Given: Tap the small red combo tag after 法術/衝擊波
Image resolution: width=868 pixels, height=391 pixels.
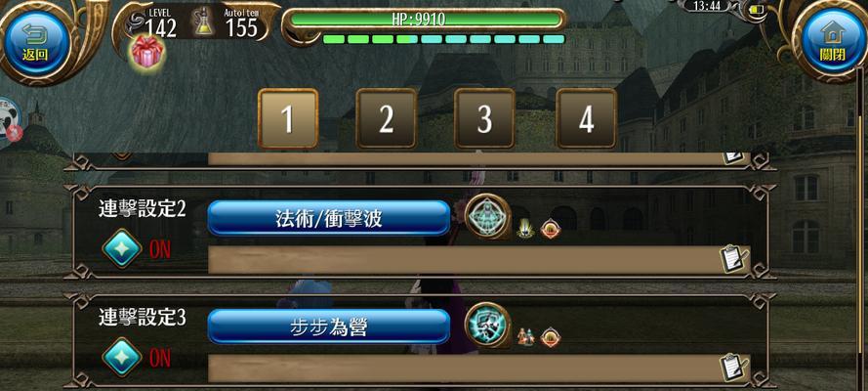Looking at the screenshot, I should coord(550,228).
